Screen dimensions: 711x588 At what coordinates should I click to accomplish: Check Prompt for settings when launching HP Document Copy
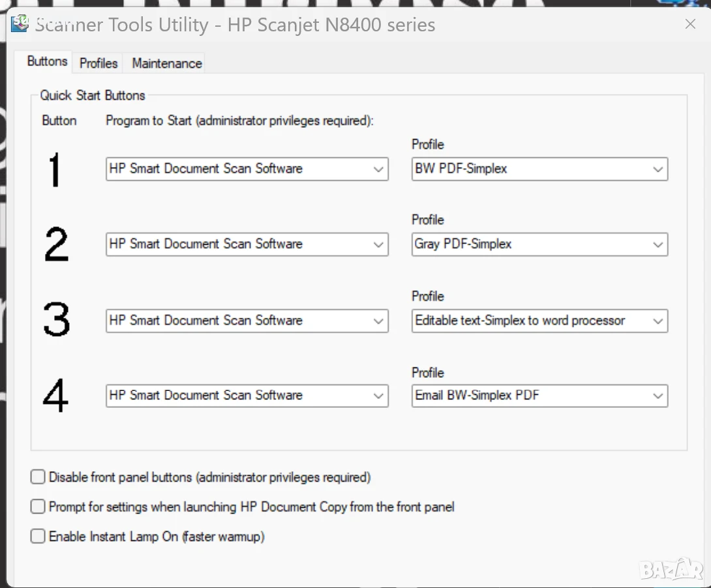[x=38, y=506]
